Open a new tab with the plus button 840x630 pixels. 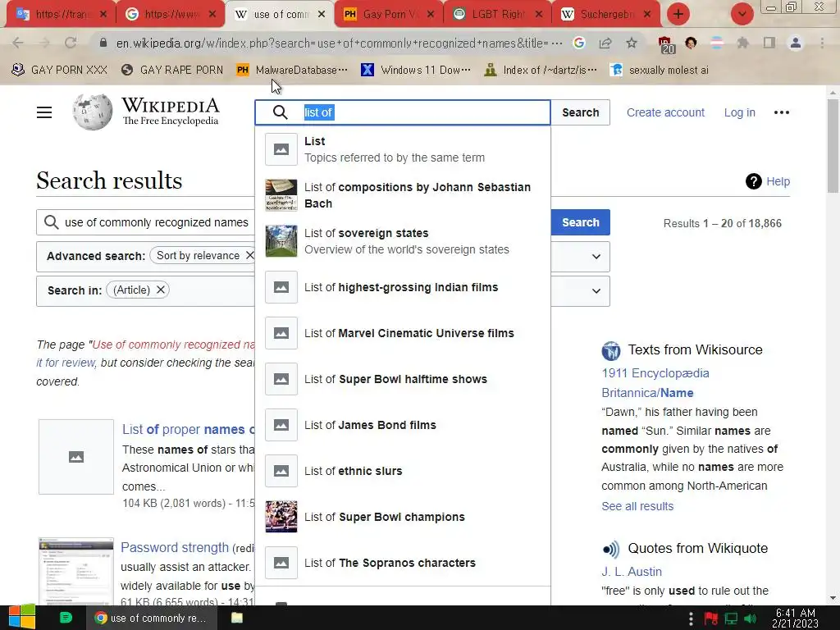678,14
